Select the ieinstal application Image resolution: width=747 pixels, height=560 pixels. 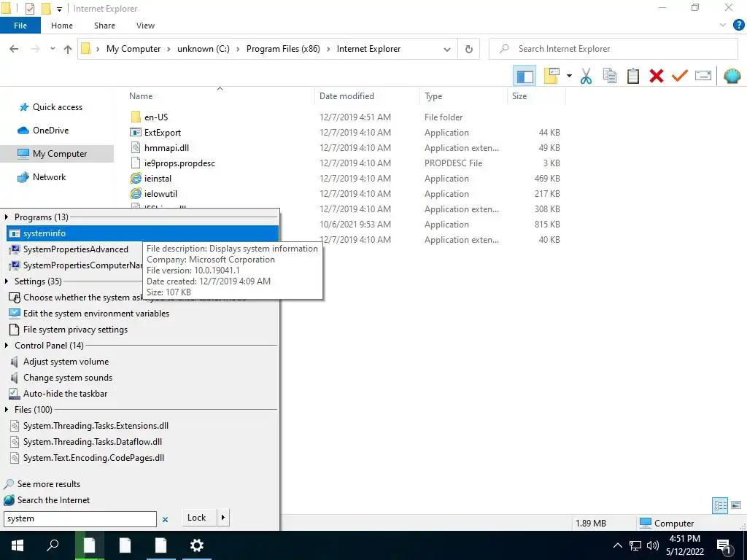[x=158, y=179]
